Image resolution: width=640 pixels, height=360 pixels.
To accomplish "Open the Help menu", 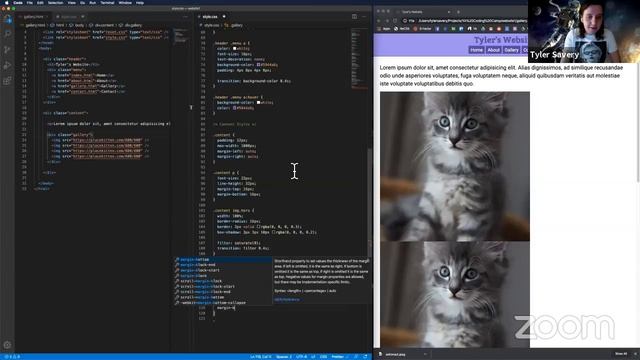I will tap(140, 2).
